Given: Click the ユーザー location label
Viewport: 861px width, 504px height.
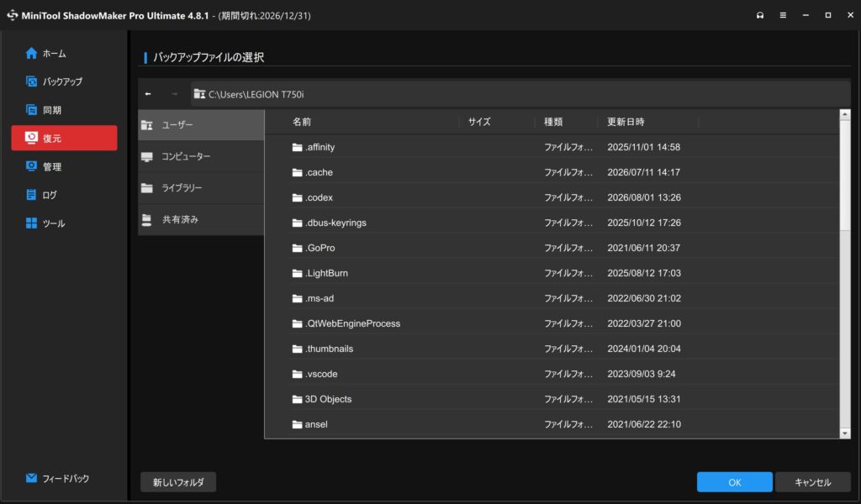Looking at the screenshot, I should (177, 125).
